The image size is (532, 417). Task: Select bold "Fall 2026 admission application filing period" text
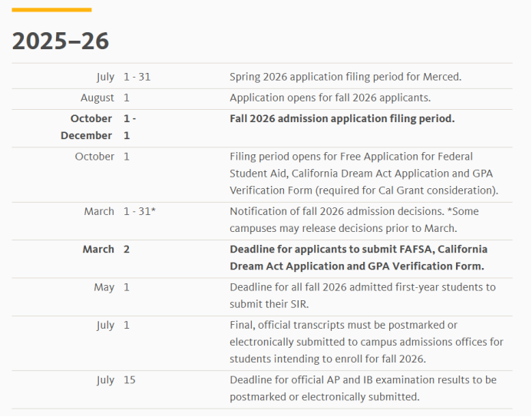pyautogui.click(x=342, y=119)
